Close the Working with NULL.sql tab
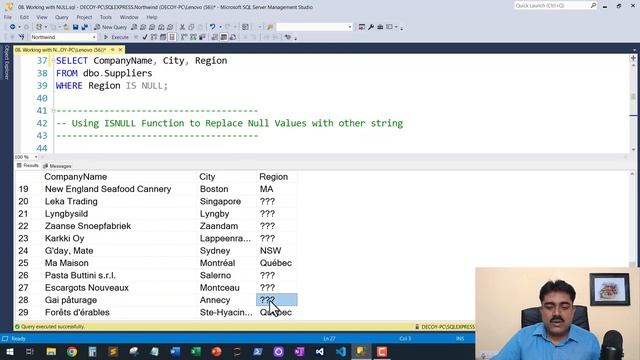This screenshot has width=640, height=360. pyautogui.click(x=120, y=50)
